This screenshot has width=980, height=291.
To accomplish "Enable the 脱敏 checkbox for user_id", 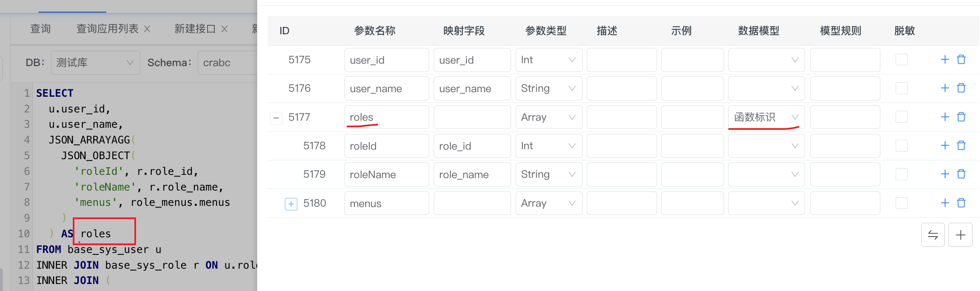I will click(901, 60).
